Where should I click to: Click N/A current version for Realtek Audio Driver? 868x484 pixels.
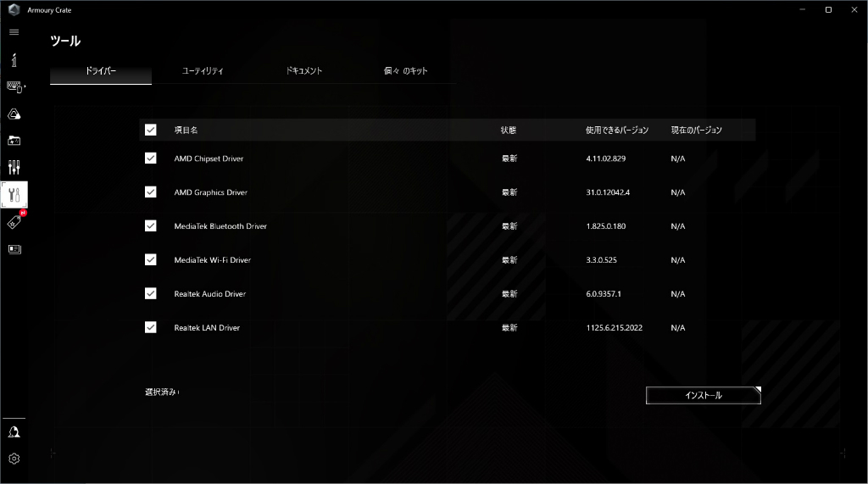coord(678,293)
